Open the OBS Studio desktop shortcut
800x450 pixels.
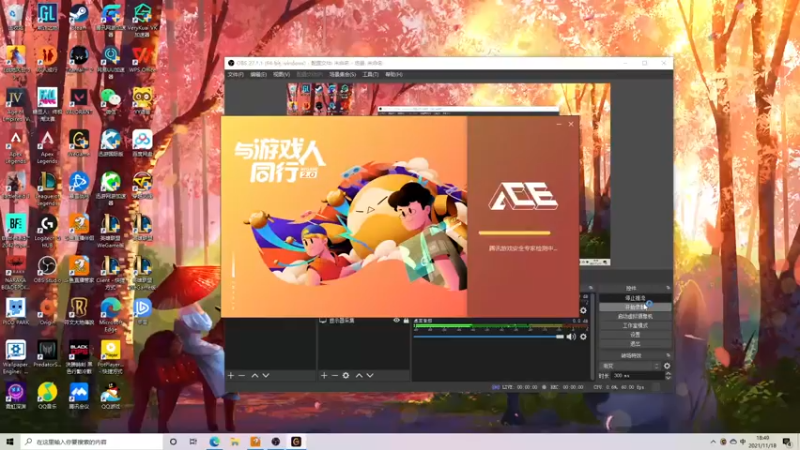[x=47, y=270]
